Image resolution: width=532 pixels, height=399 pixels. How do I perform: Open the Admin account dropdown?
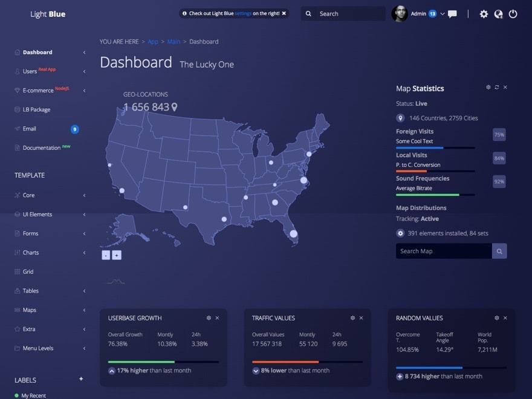coord(442,14)
